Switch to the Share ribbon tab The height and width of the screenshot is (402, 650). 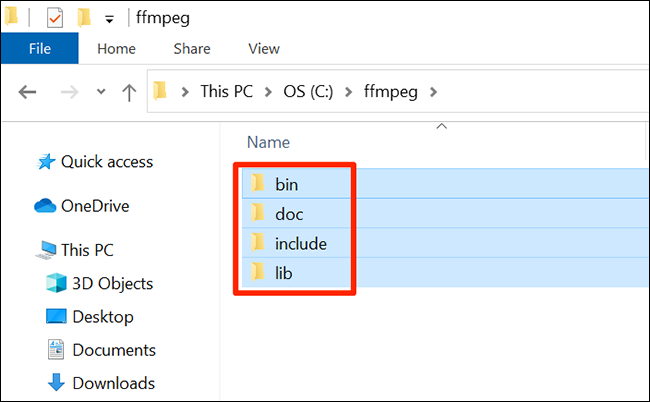pos(191,47)
